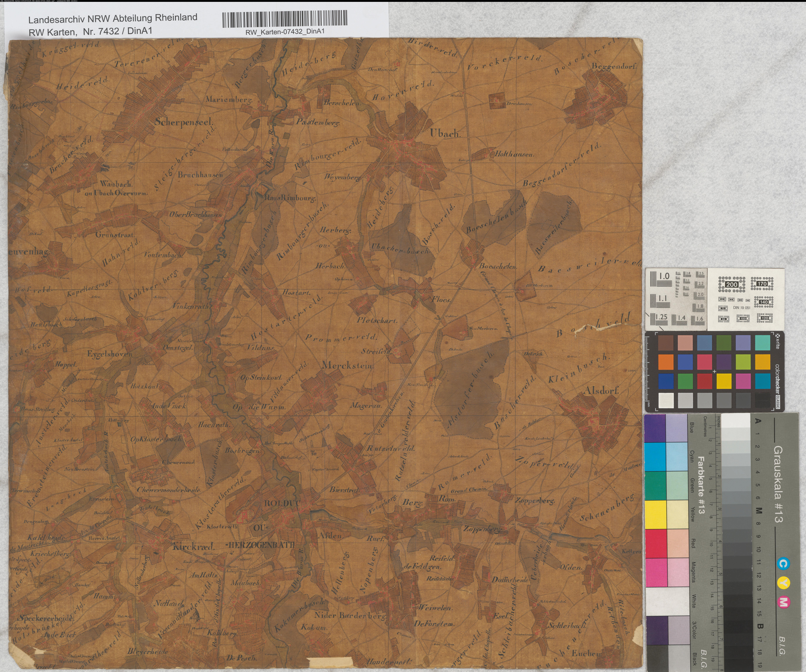Click the 'RW_Karten-07432_DinA1' label under the barcode

(x=285, y=32)
